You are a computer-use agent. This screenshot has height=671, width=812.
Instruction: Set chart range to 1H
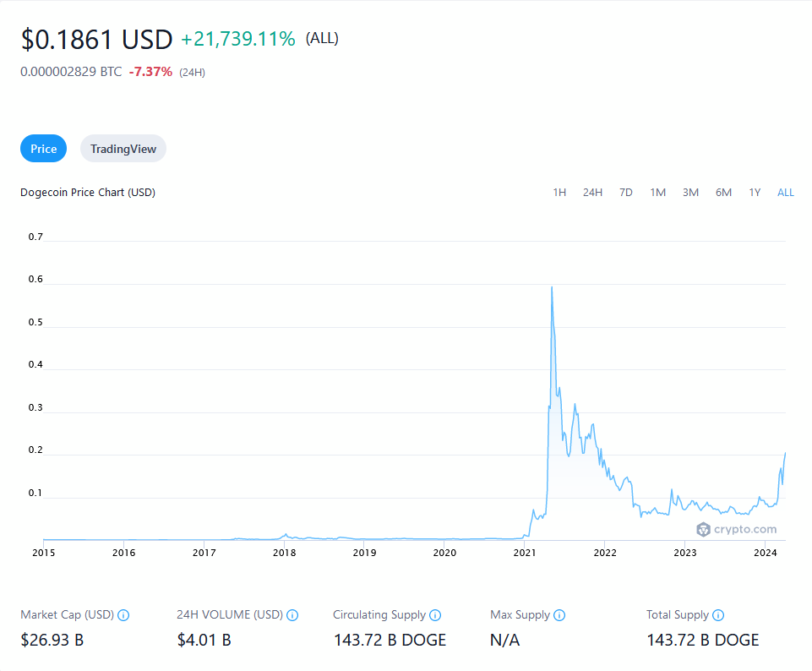click(559, 193)
